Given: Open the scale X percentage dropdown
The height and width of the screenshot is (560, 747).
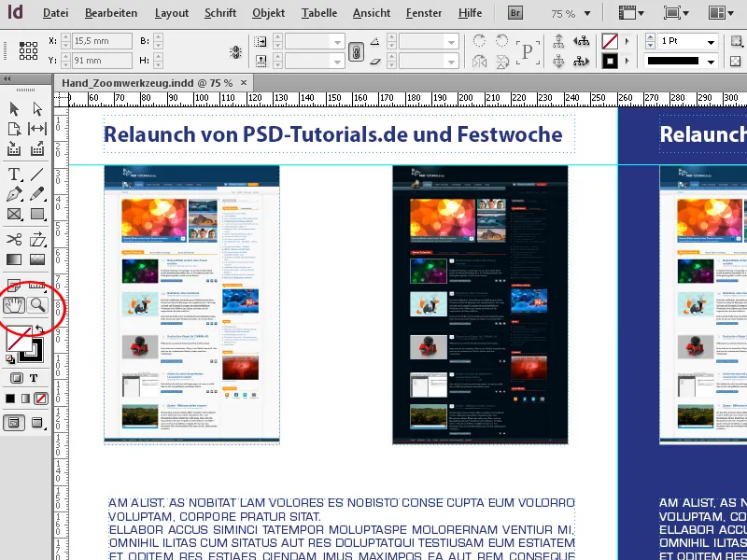Looking at the screenshot, I should click(x=337, y=41).
